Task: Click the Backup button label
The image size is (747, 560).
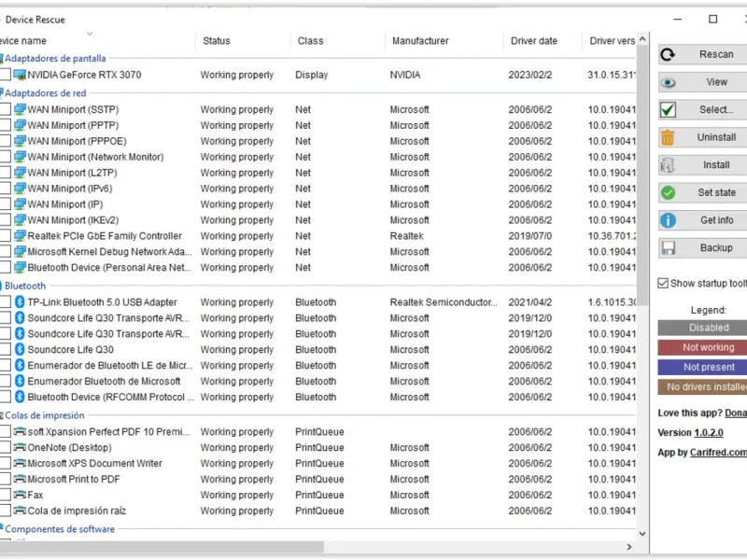Action: [716, 247]
